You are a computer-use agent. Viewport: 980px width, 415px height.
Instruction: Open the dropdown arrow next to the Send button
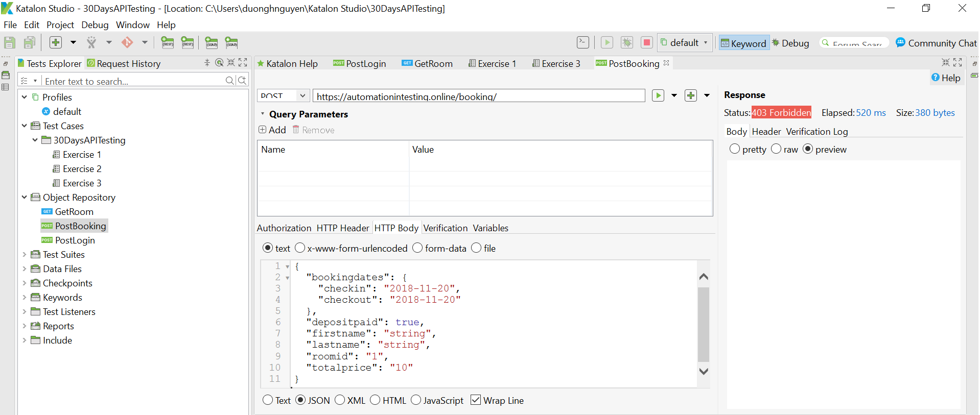click(674, 95)
